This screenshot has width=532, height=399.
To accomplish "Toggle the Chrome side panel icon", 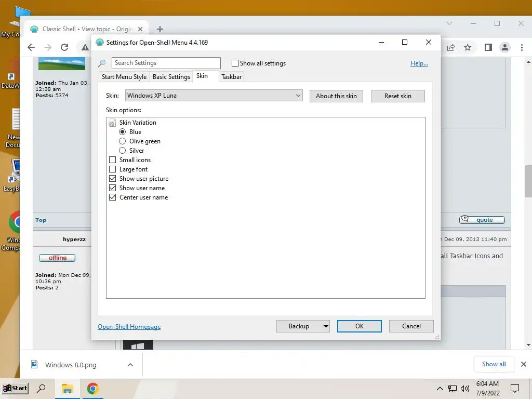I will pyautogui.click(x=488, y=47).
